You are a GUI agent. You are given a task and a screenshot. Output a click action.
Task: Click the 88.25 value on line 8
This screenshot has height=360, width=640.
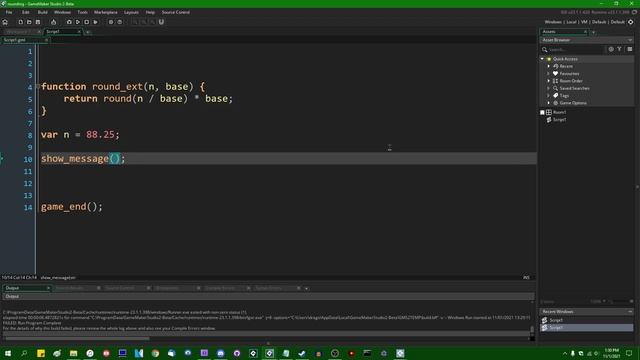point(100,135)
